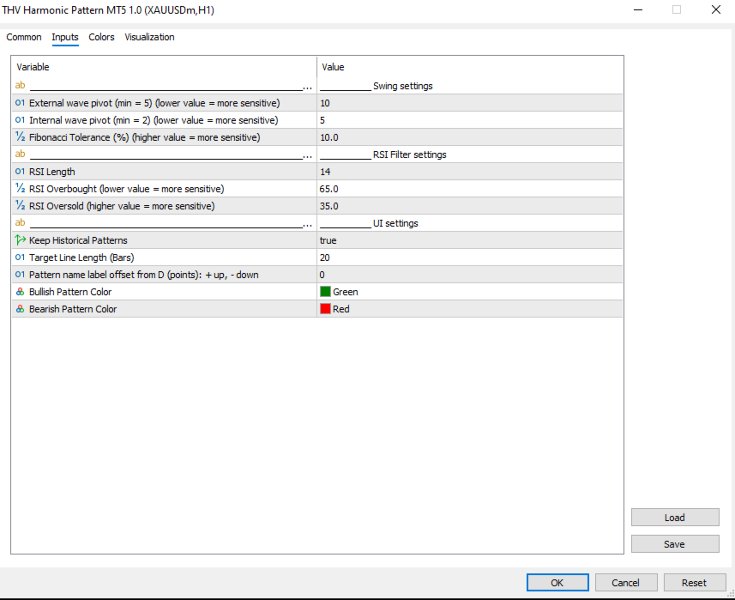Click the Reset button

click(694, 583)
